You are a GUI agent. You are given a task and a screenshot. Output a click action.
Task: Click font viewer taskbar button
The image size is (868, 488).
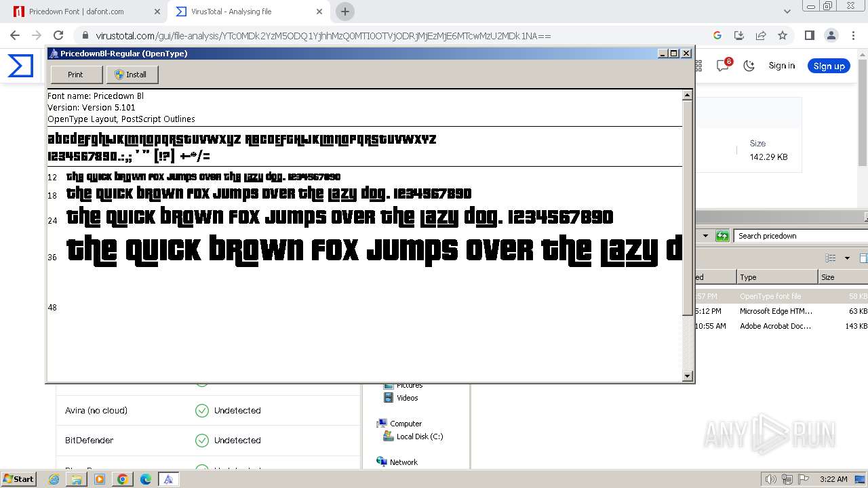coord(168,479)
